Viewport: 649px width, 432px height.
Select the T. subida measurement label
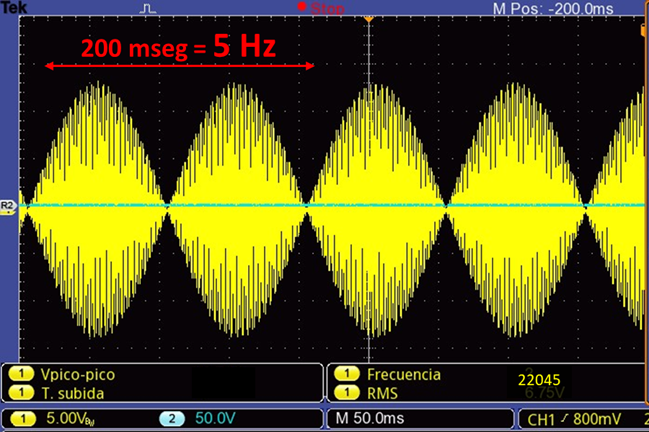[73, 393]
